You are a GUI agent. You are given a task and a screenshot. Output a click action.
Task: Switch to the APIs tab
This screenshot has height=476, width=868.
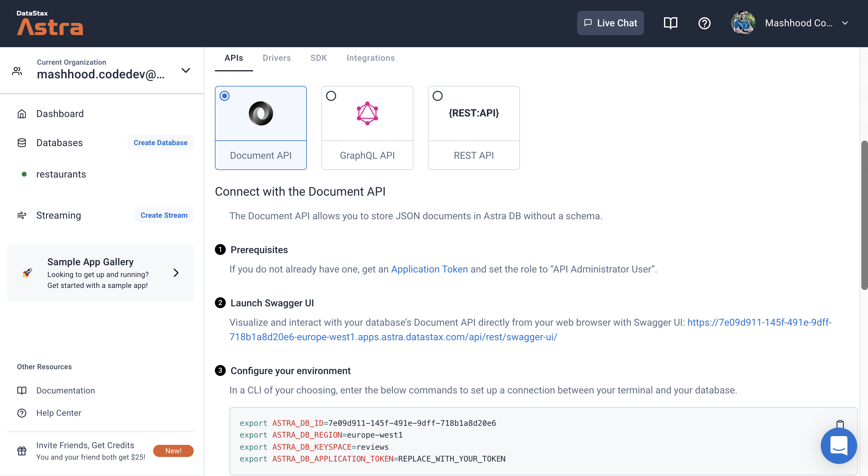234,58
